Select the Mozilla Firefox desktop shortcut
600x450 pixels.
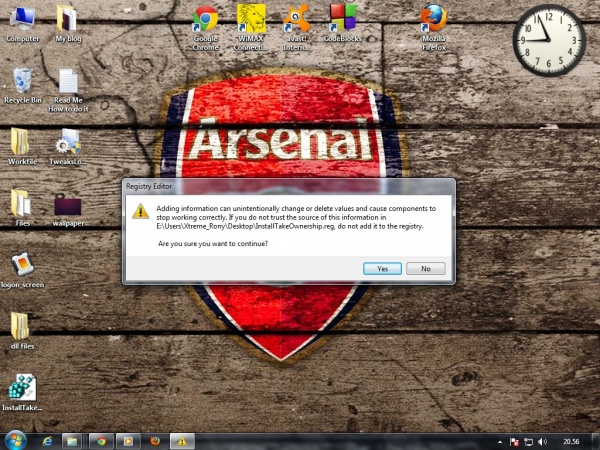tap(434, 28)
